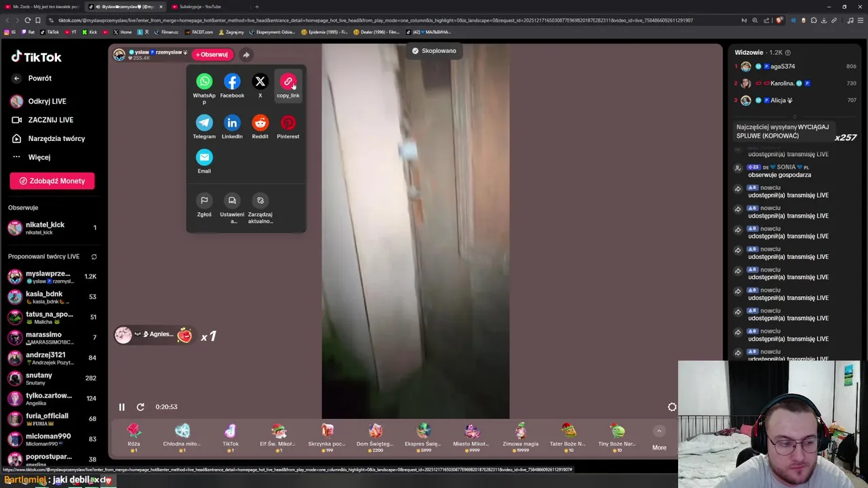
Task: Share stream via Email icon
Action: coord(204,157)
